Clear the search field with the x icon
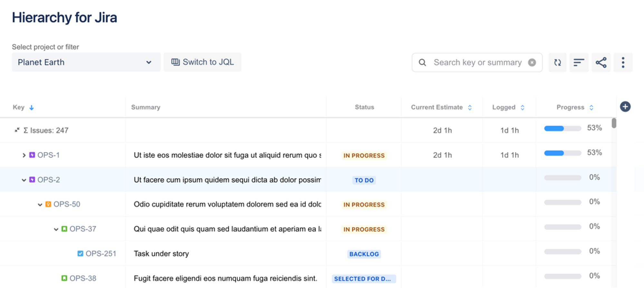 tap(532, 62)
